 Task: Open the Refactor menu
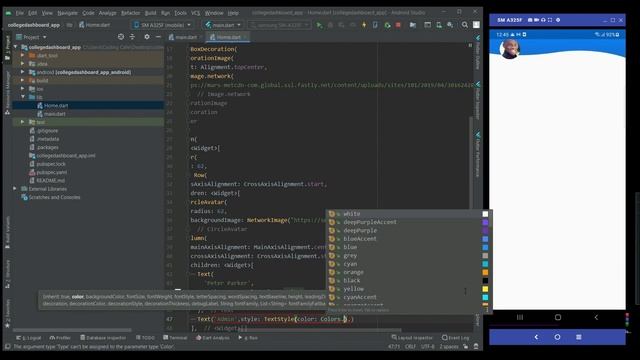pyautogui.click(x=131, y=13)
